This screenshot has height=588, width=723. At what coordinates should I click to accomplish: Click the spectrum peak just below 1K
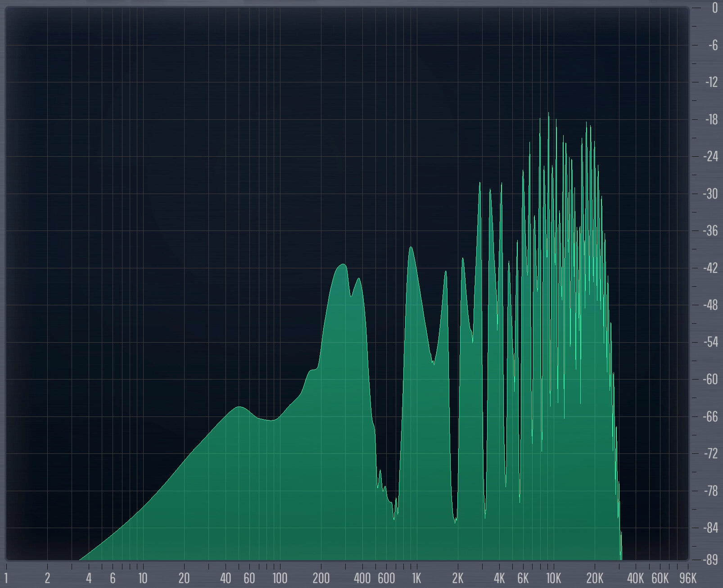[411, 248]
